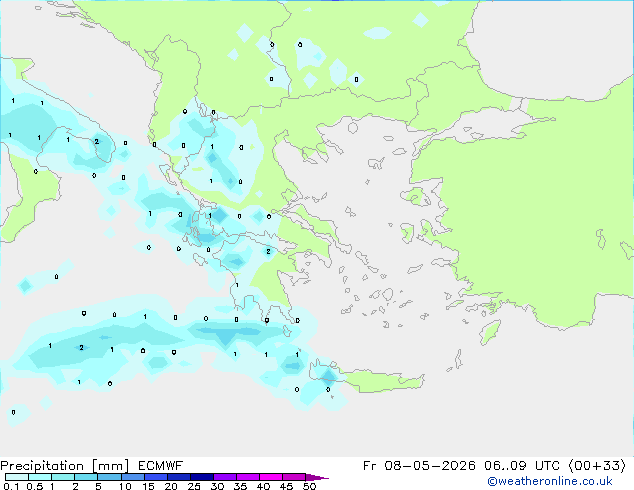Click the date '08-05-2026' in the header

(x=430, y=466)
